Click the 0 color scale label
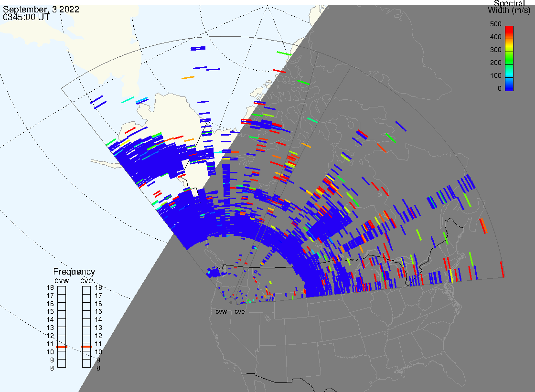Viewport: 535px width, 392px height. coord(500,89)
